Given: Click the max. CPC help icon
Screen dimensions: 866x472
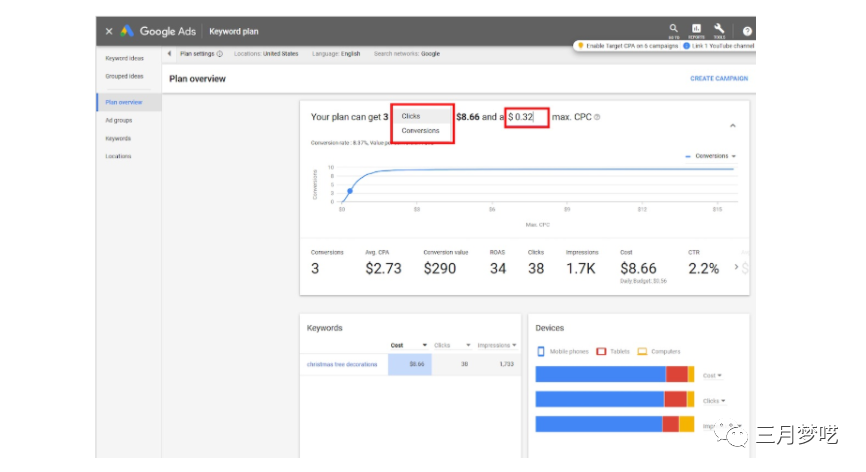Looking at the screenshot, I should point(597,117).
